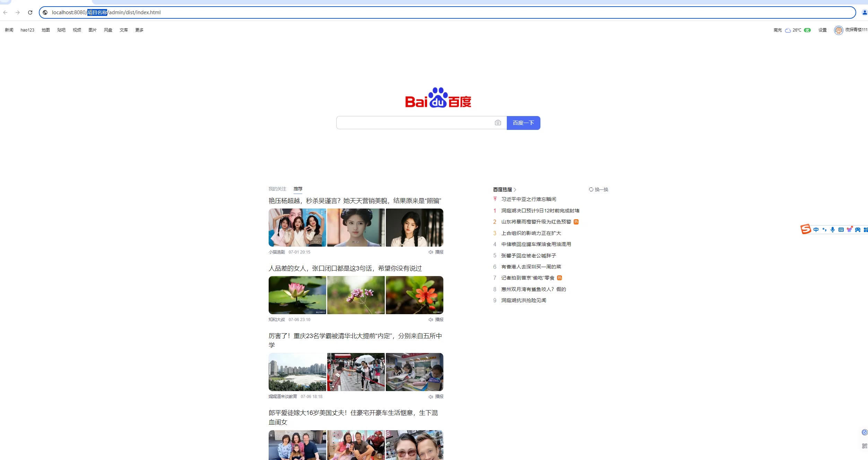Click the Baidu logo
Viewport: 868px width, 460px height.
438,98
